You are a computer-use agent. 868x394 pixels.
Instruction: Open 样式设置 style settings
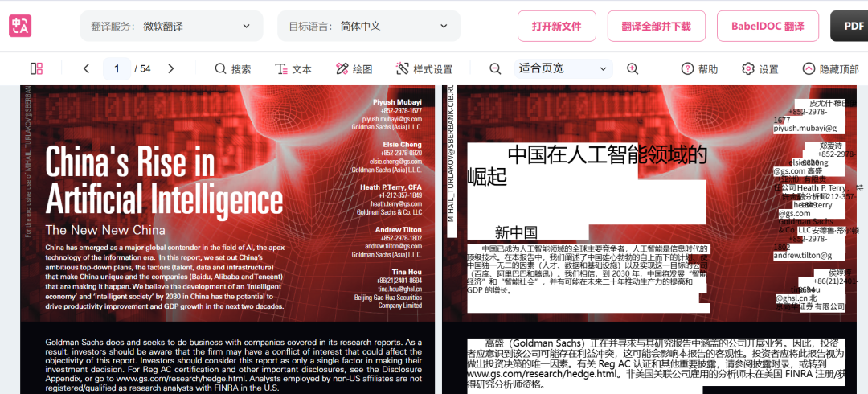[424, 69]
